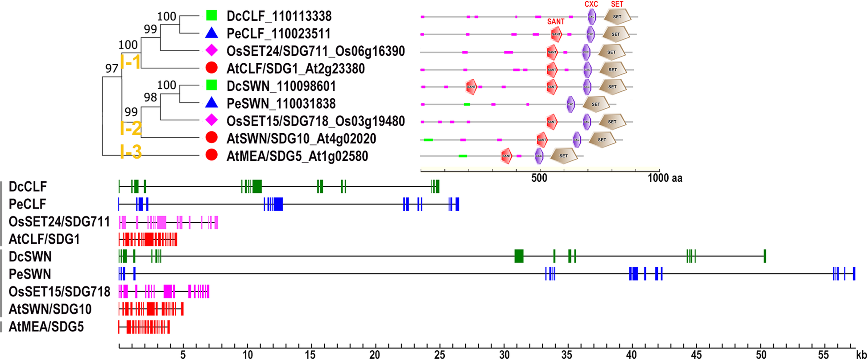868x360 pixels.
Task: Click the tree label AtMEA/SDG5_At1g02580
Action: (297, 156)
